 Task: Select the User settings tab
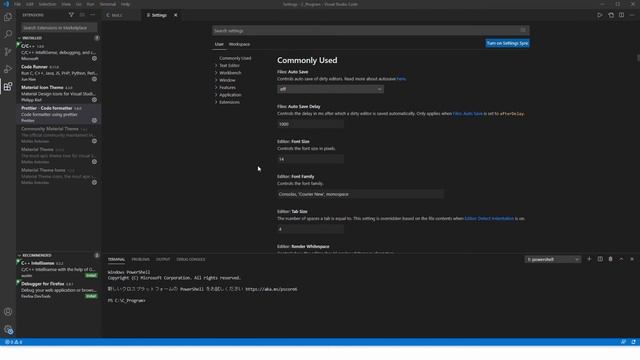pyautogui.click(x=219, y=44)
